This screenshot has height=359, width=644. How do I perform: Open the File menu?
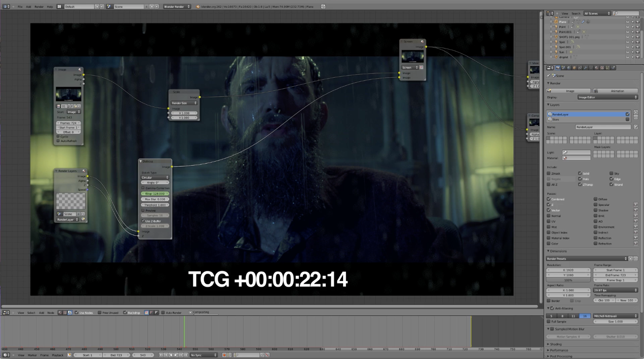point(20,7)
